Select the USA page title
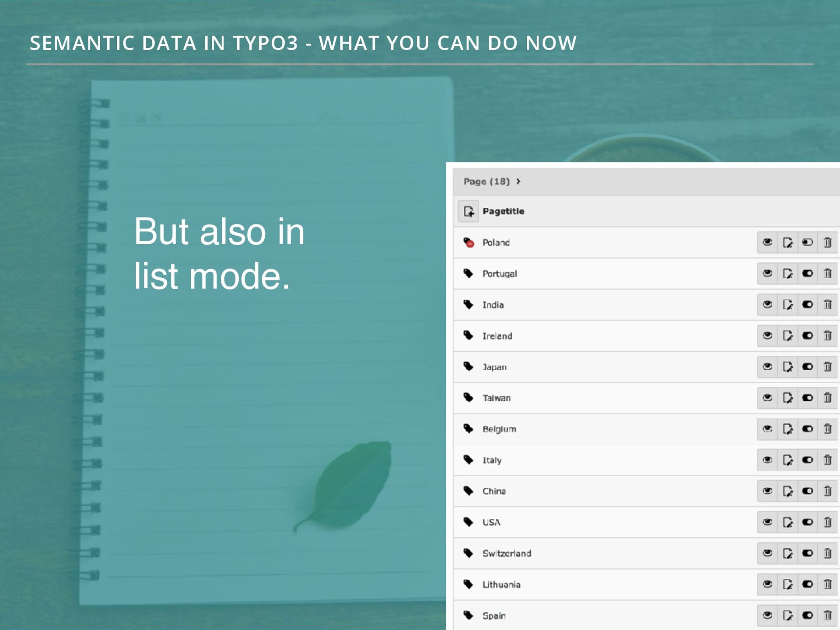The height and width of the screenshot is (630, 840). pos(491,522)
